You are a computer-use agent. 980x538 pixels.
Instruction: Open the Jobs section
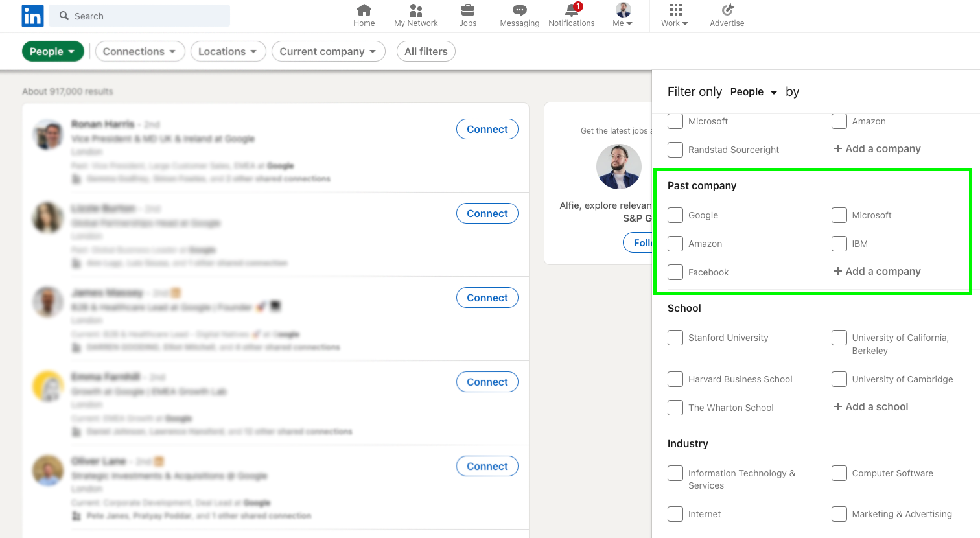click(467, 16)
